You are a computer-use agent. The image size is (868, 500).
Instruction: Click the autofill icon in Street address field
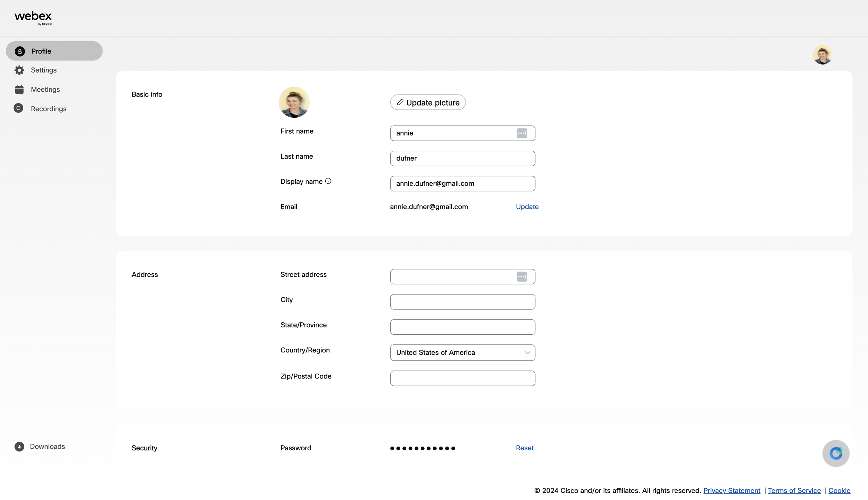521,277
